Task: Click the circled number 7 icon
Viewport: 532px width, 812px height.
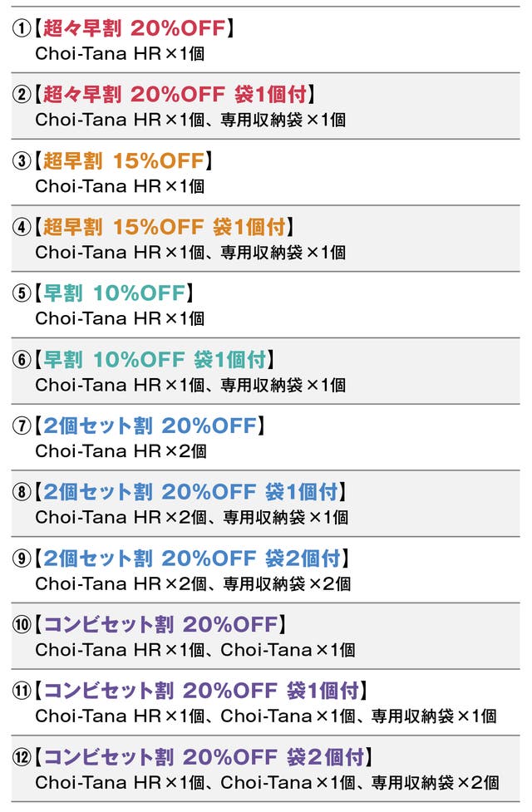Action: pyautogui.click(x=21, y=426)
